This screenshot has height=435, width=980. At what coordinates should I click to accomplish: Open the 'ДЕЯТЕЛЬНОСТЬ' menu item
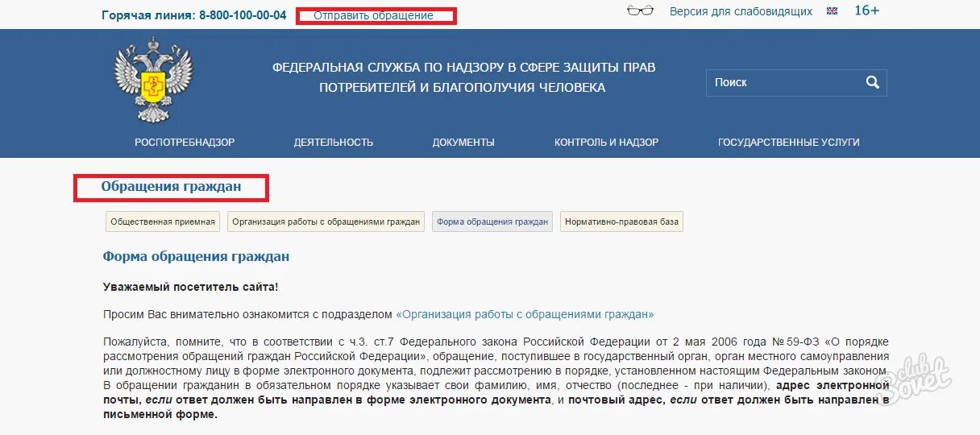[334, 142]
